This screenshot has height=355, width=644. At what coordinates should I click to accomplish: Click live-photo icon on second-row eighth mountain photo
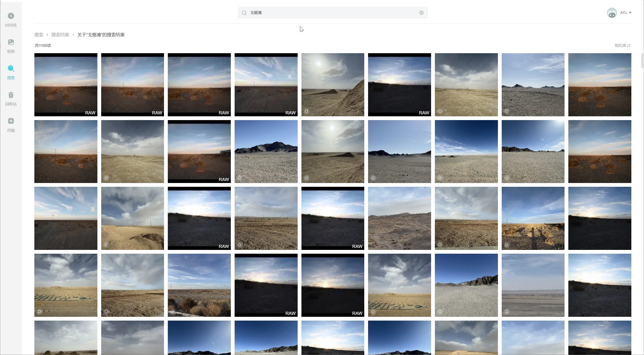(507, 178)
